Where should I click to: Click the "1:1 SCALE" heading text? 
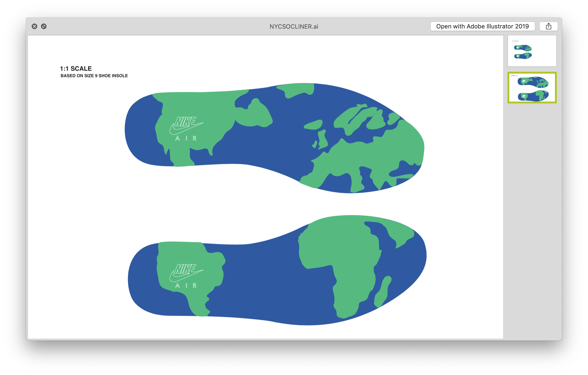pos(76,69)
